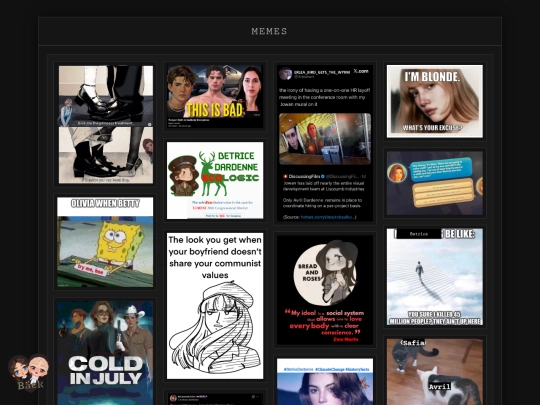Open the Betrice 'be like' heaven stairs meme
The height and width of the screenshot is (405, 540).
pos(435,277)
